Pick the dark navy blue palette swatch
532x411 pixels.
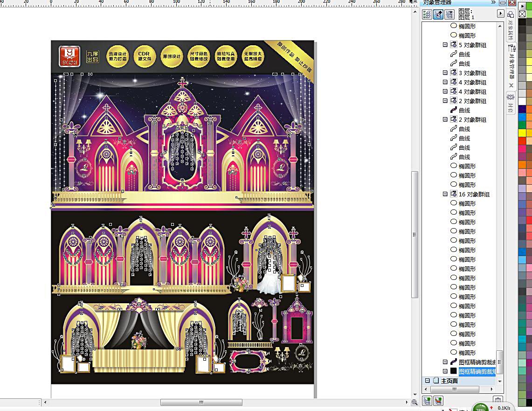tap(522, 109)
